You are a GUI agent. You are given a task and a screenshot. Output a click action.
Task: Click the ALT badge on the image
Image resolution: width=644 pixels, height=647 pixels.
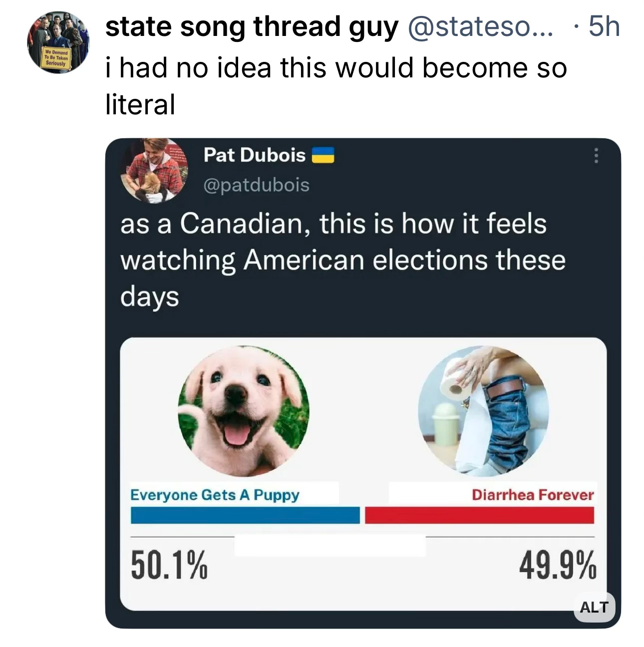click(x=595, y=607)
